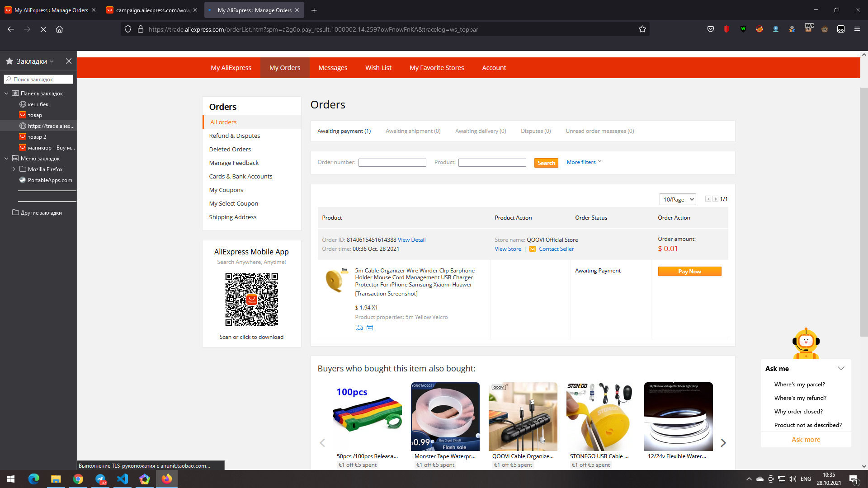This screenshot has width=868, height=488.
Task: Open the кеш бек bookmark
Action: pyautogui.click(x=38, y=104)
